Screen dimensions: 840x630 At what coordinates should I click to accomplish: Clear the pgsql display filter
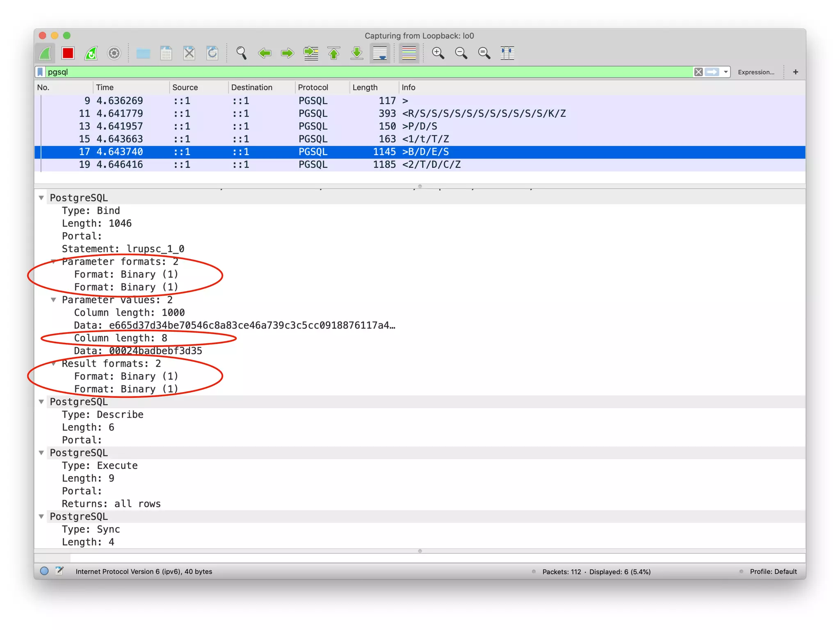coord(698,72)
